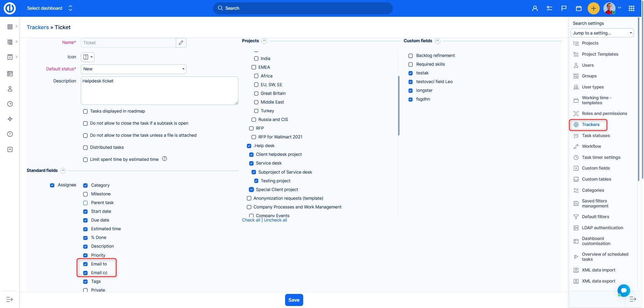Enable the Milestone standard field checkbox

click(85, 194)
